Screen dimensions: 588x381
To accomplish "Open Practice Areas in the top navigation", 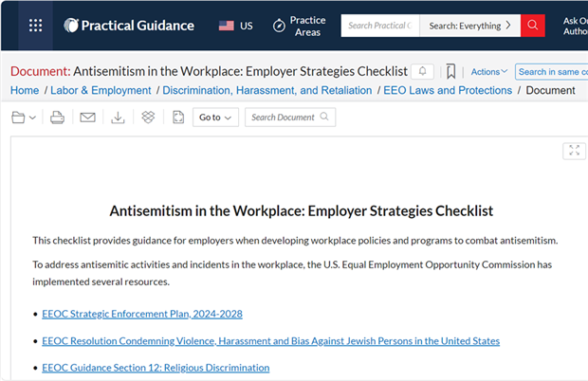I will 300,26.
